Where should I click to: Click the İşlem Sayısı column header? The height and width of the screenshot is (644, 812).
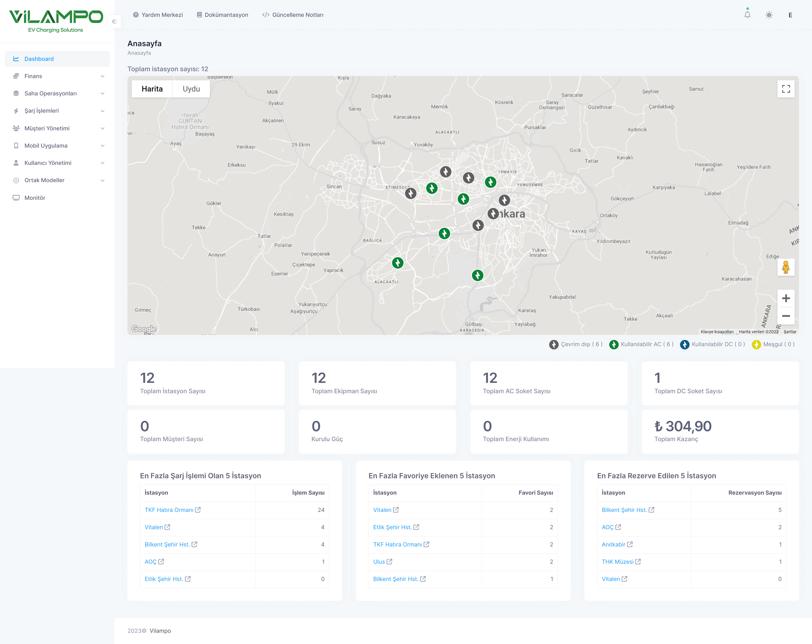tap(308, 493)
